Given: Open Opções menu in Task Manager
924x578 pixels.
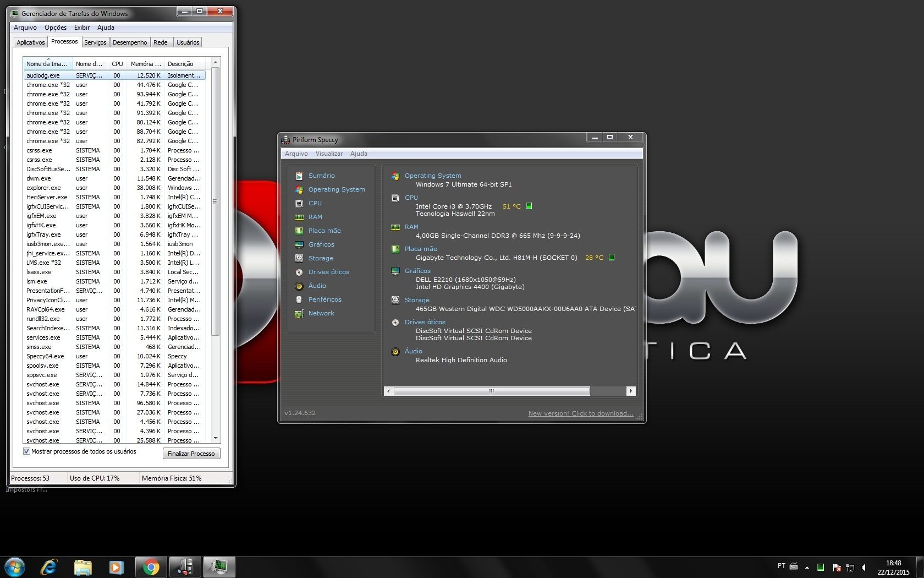Looking at the screenshot, I should pyautogui.click(x=56, y=28).
